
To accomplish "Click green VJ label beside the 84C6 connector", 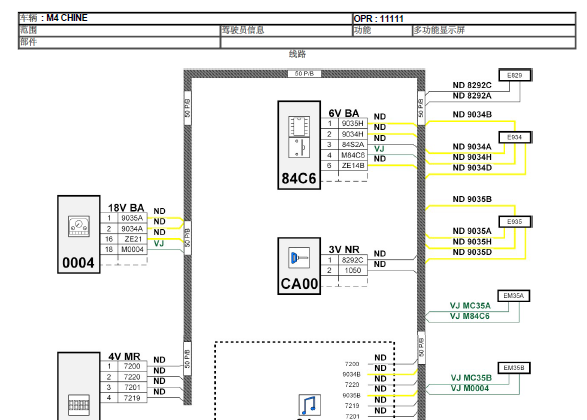I will (x=379, y=149).
